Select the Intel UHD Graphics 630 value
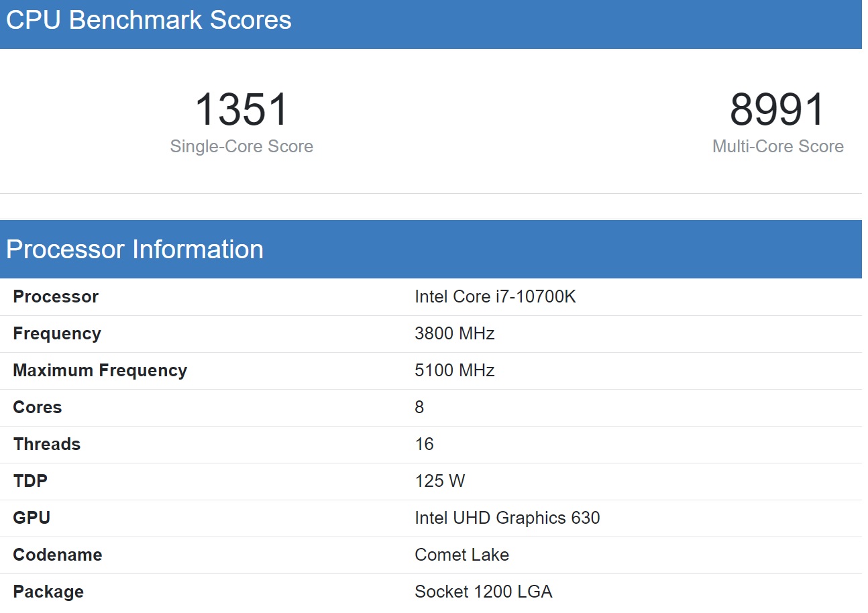The width and height of the screenshot is (868, 613). (507, 518)
